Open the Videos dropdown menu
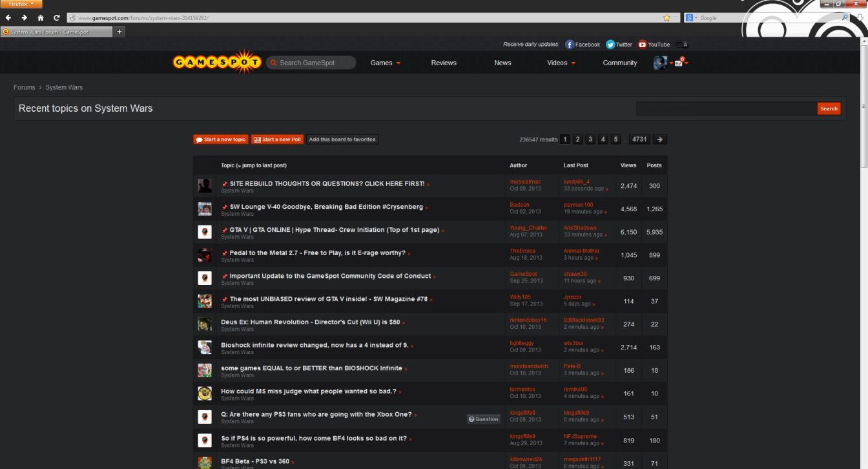 557,62
